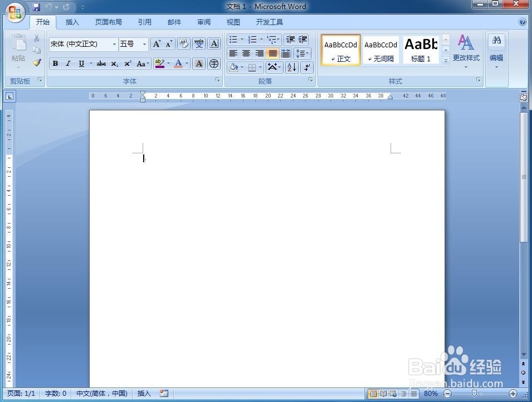Click the Shrink Font icon
Viewport: 532px width, 402px height.
[169, 44]
